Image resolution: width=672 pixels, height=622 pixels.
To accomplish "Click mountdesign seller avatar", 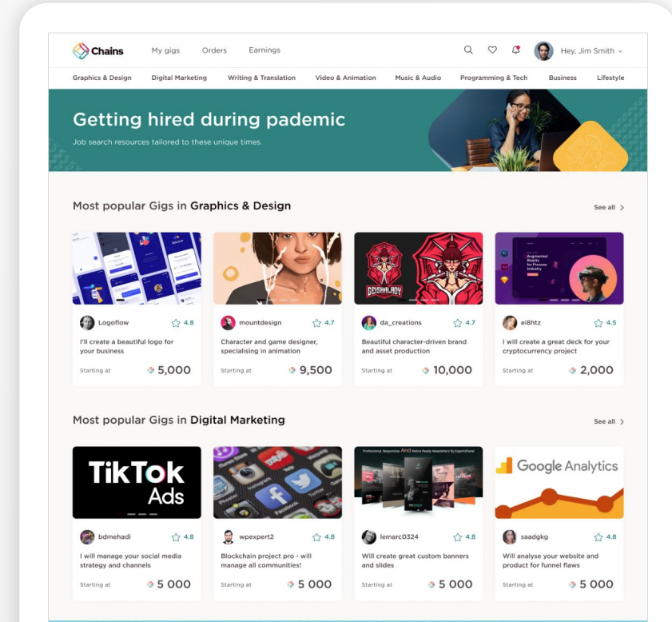I will tap(228, 323).
